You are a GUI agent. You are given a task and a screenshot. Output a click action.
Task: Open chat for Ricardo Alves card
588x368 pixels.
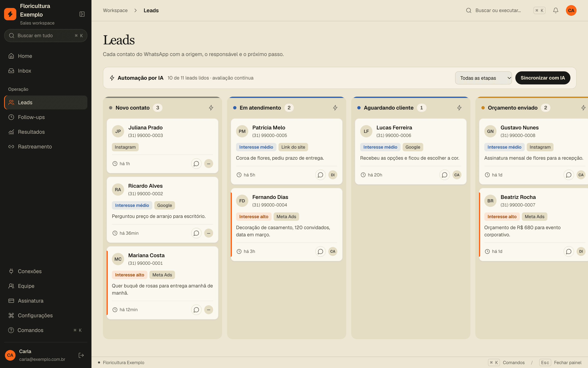(196, 233)
